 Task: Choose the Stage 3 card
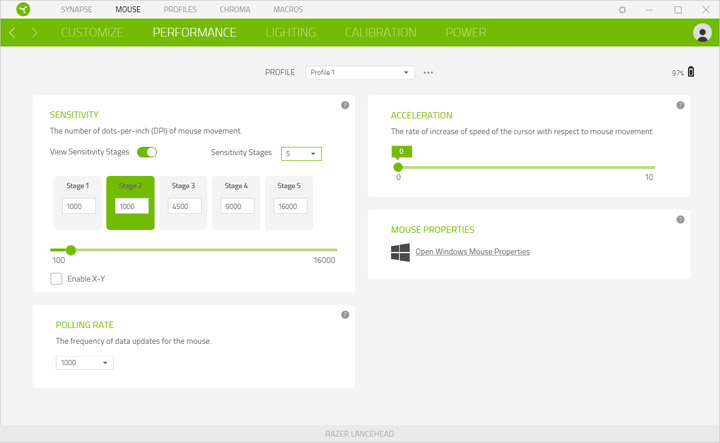click(x=183, y=203)
